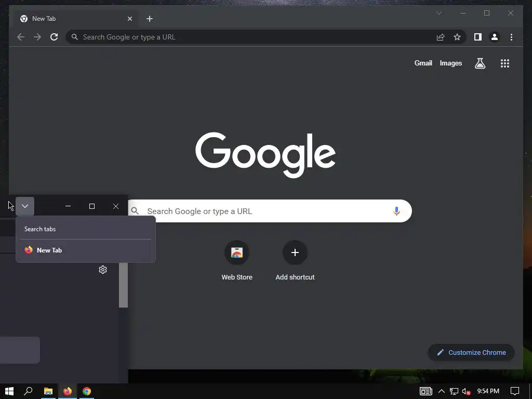
Task: Open Windows Start menu
Action: coord(9,391)
